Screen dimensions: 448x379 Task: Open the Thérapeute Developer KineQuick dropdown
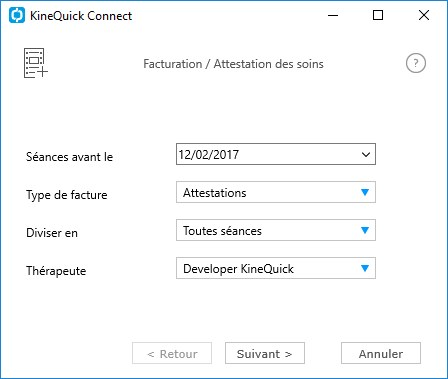[276, 268]
